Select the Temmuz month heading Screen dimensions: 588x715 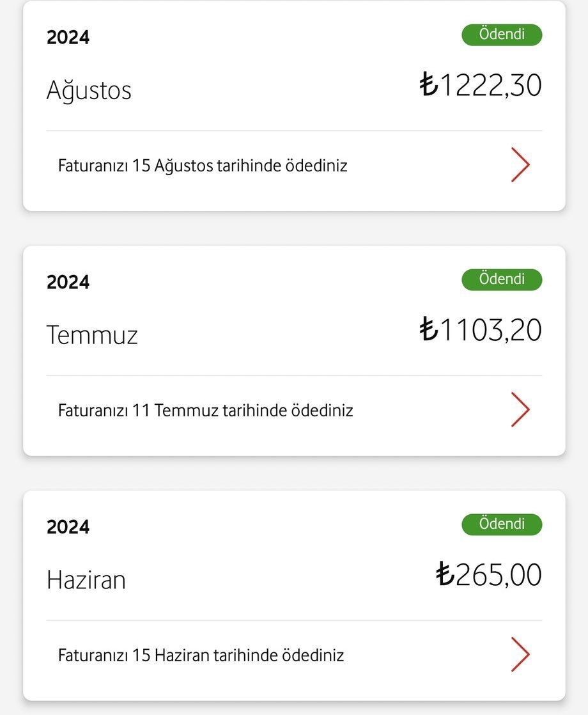click(92, 335)
